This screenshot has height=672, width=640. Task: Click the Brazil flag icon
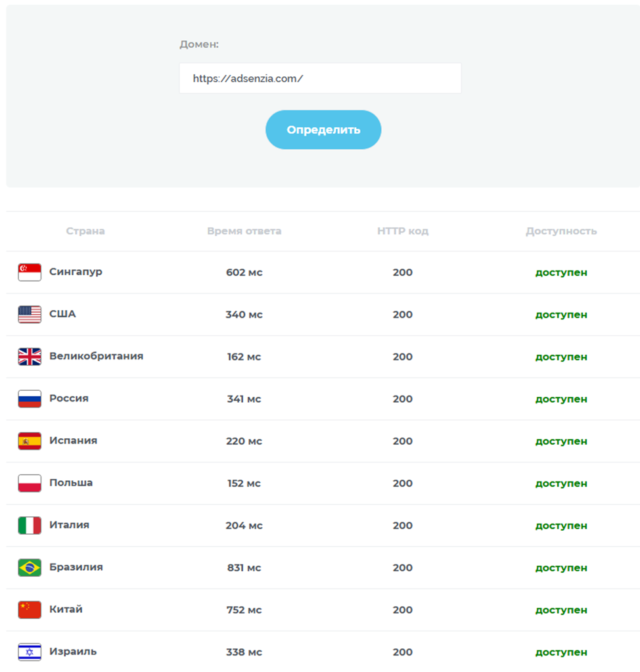(x=30, y=568)
